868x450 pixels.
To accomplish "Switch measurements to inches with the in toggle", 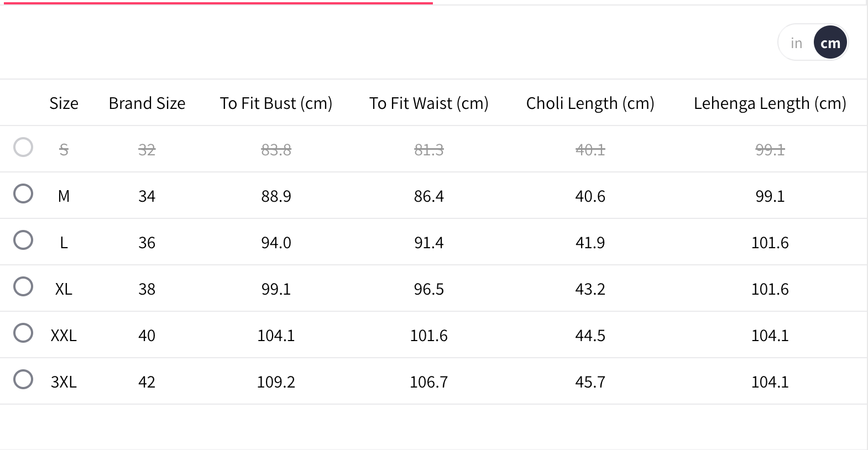I will pos(796,43).
